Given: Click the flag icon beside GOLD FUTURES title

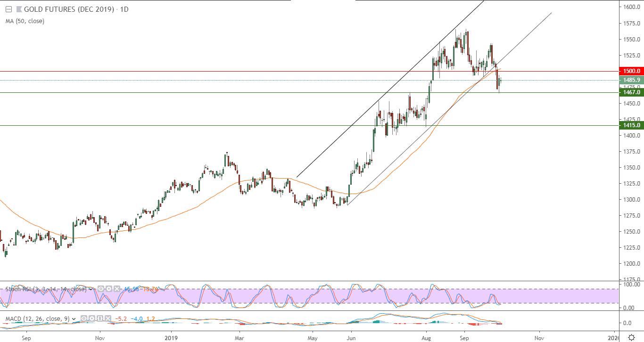Looking at the screenshot, I should coord(18,9).
